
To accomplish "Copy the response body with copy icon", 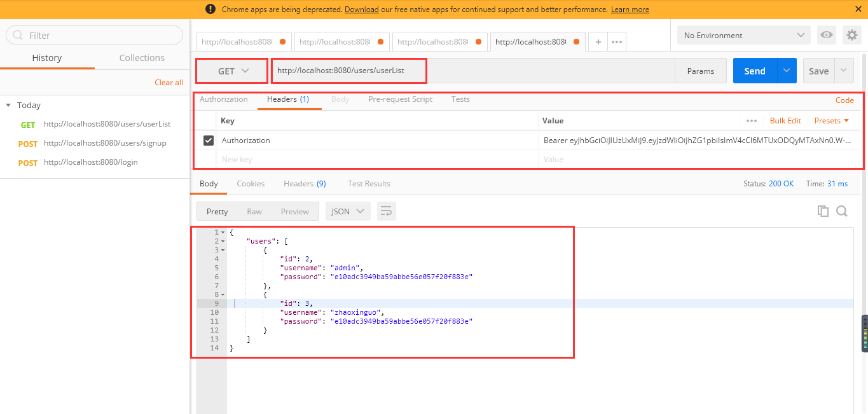I will click(823, 211).
